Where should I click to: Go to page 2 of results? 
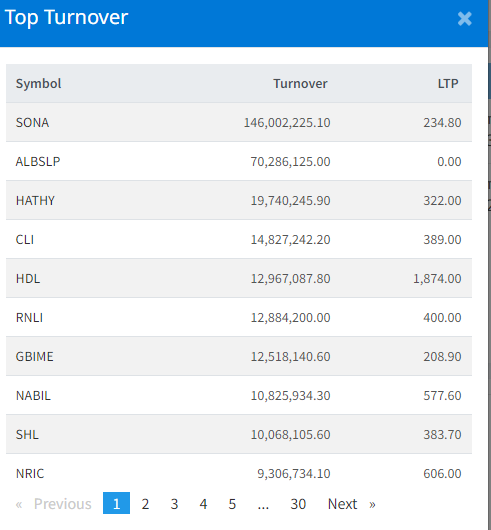click(145, 504)
